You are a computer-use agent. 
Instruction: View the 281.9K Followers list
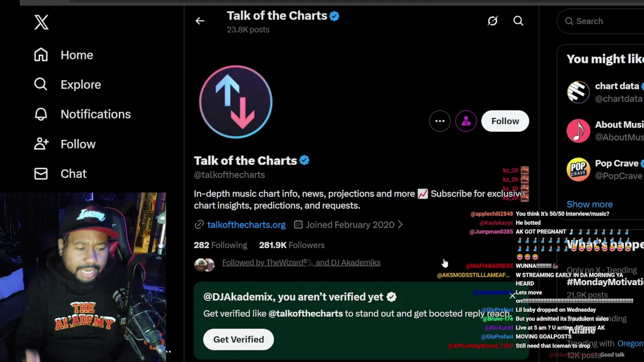pyautogui.click(x=292, y=245)
